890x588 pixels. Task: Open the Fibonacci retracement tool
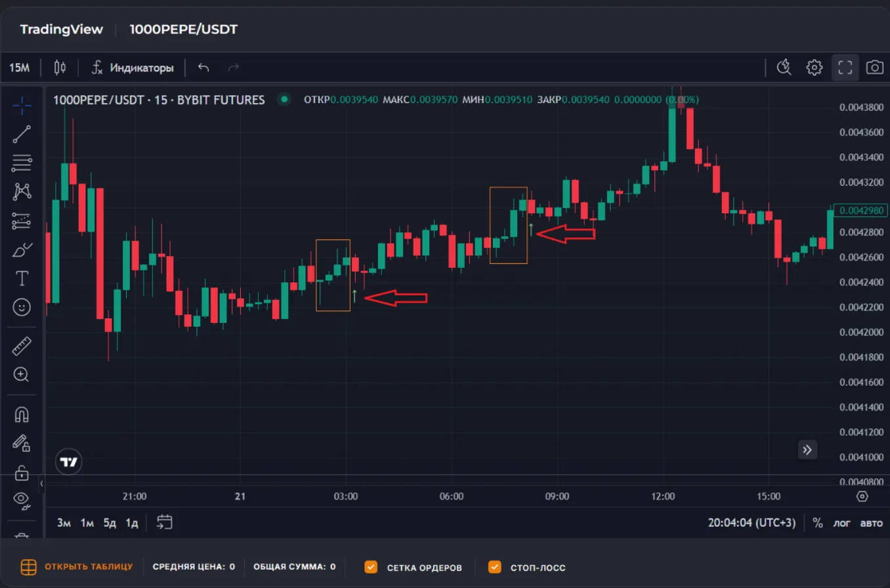[x=22, y=162]
